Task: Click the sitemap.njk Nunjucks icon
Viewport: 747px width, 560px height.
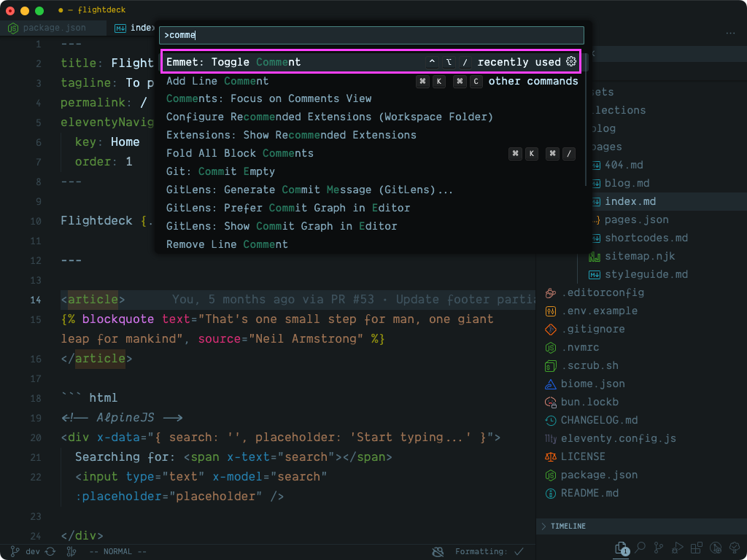Action: click(x=594, y=256)
